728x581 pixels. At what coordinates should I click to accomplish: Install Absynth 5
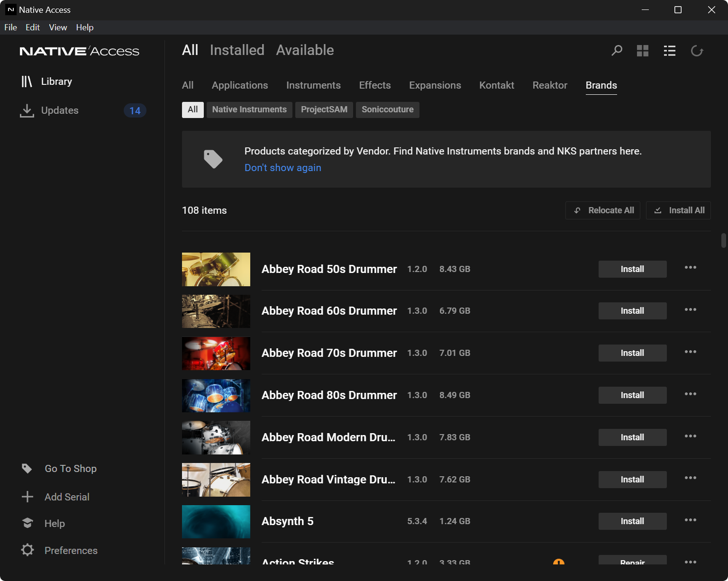633,521
